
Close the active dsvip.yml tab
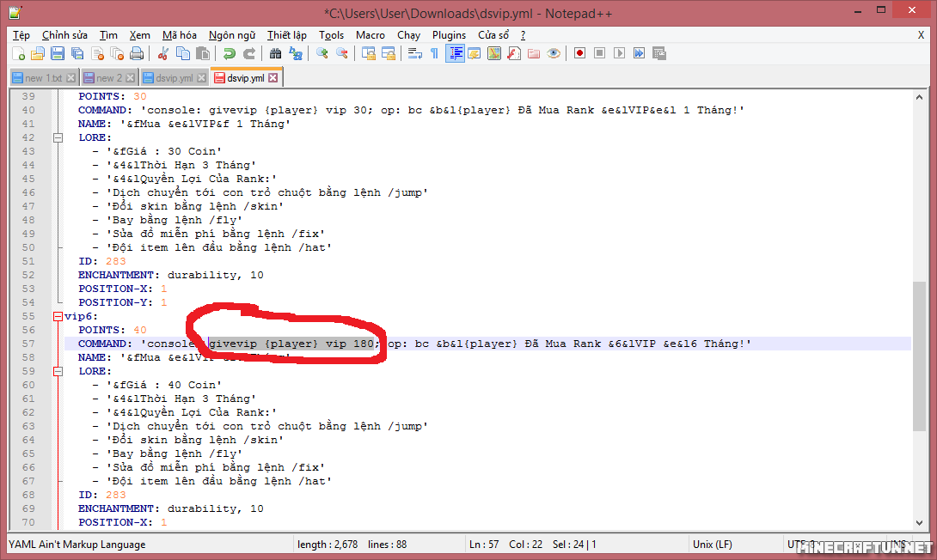[x=273, y=78]
